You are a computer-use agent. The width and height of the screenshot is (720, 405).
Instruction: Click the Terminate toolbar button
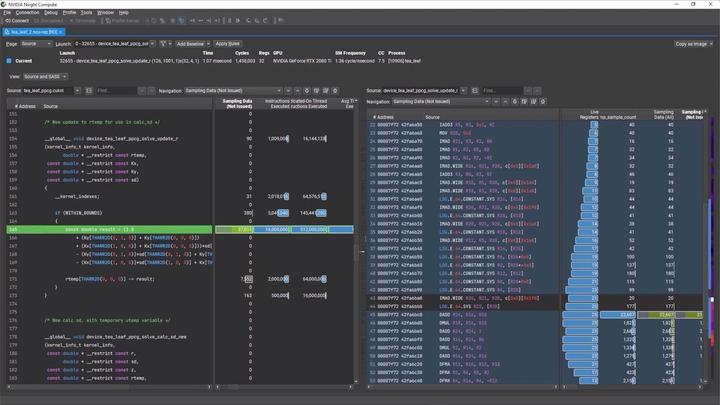pos(84,20)
